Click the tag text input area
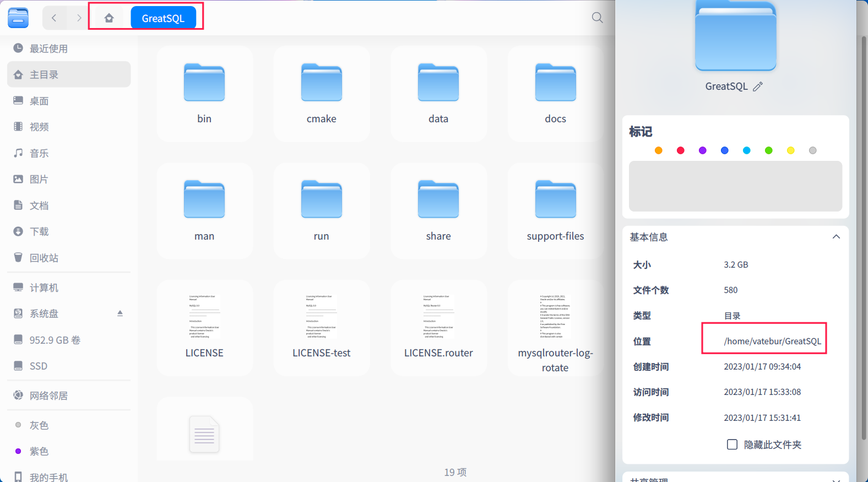 (735, 186)
